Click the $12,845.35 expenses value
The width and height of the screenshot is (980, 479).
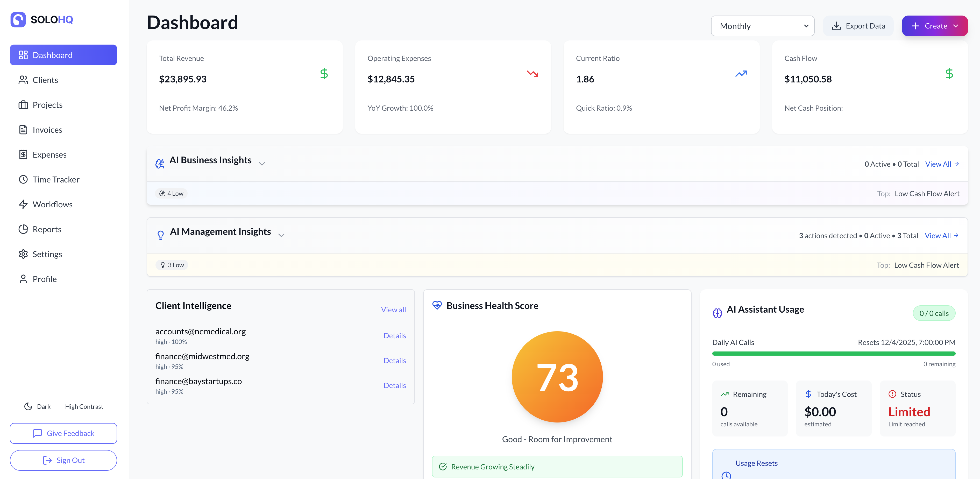391,79
